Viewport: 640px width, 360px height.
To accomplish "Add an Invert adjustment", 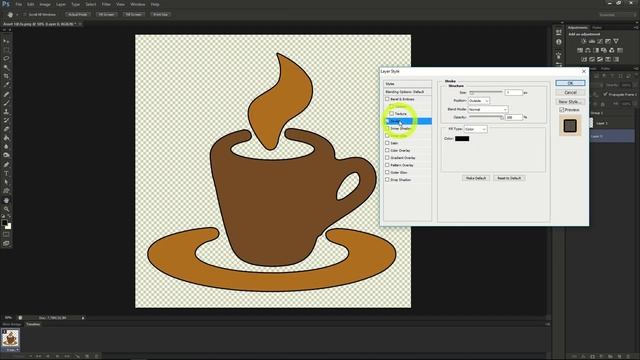I will tap(584, 60).
